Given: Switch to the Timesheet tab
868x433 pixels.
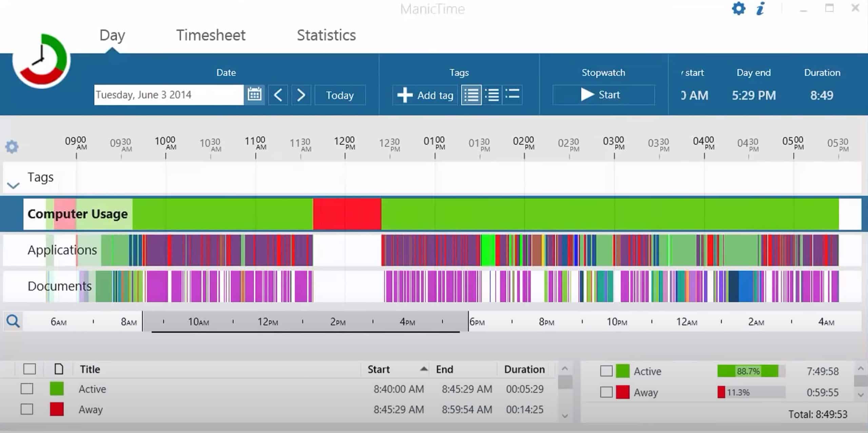Looking at the screenshot, I should (211, 35).
